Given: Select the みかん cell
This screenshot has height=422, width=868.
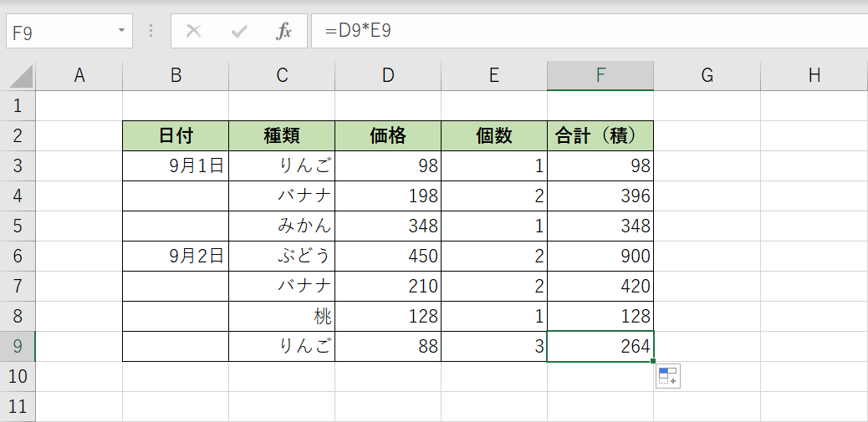Looking at the screenshot, I should click(x=282, y=226).
